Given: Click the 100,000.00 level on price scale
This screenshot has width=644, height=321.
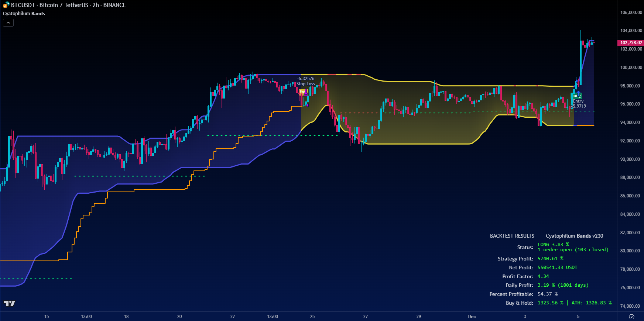Looking at the screenshot, I should (631, 68).
